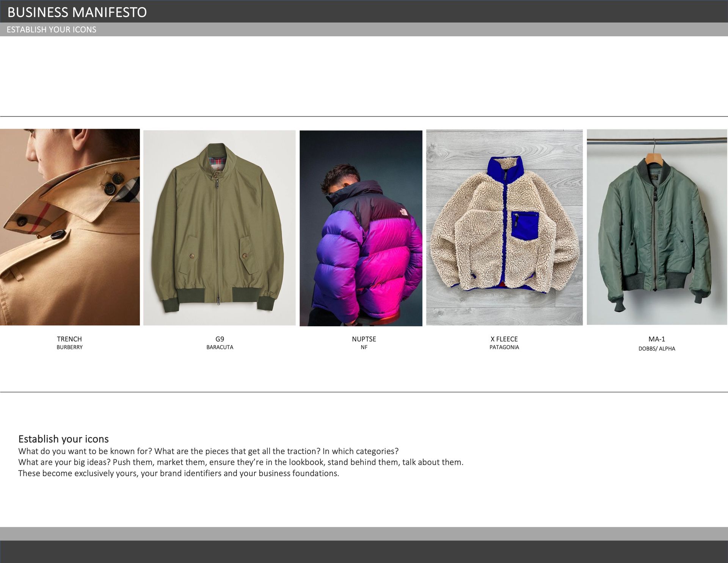The height and width of the screenshot is (563, 728).
Task: Click the BARACUTA brand text
Action: tap(220, 348)
